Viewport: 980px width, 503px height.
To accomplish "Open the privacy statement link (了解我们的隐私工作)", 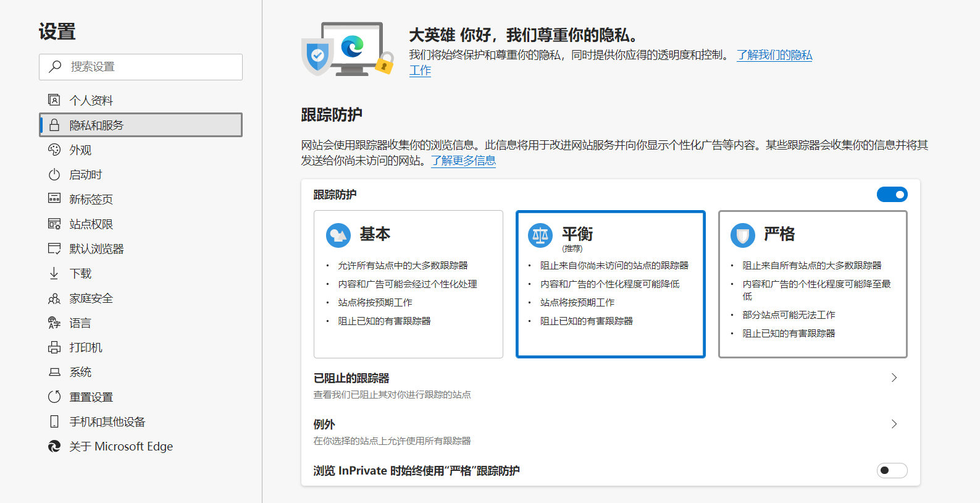I will (774, 55).
